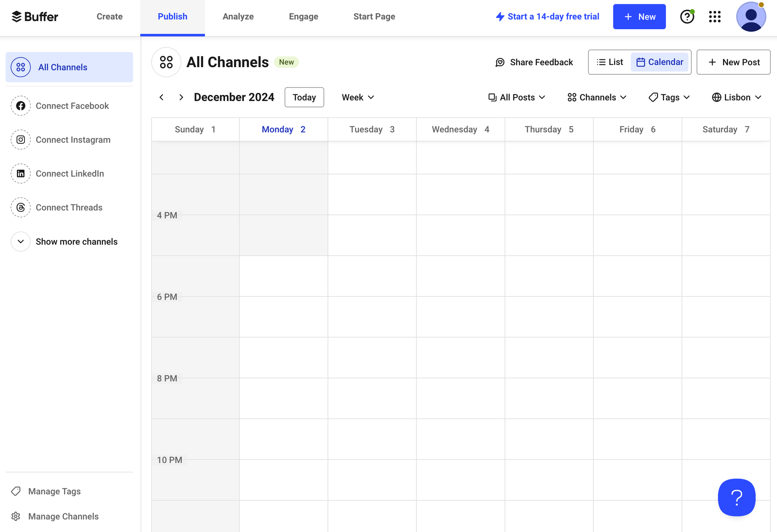Screen dimensions: 777x532
Task: Open the apps grid icon
Action: pos(715,16)
